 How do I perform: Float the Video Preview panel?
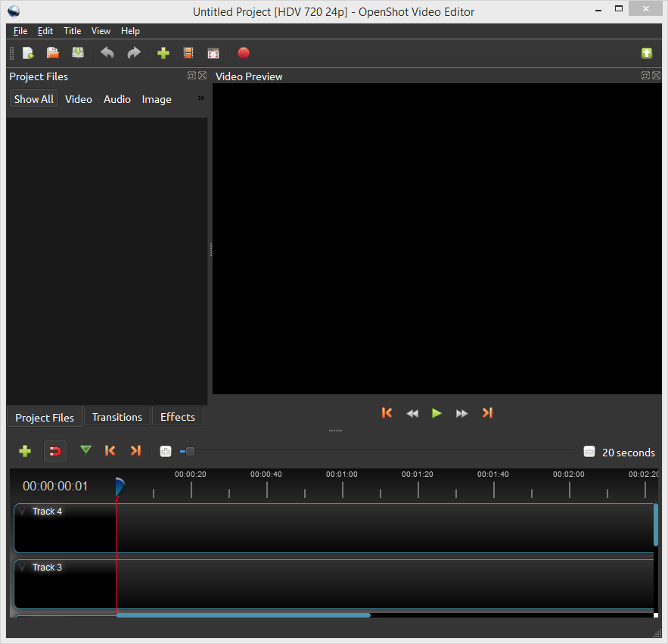tap(645, 76)
